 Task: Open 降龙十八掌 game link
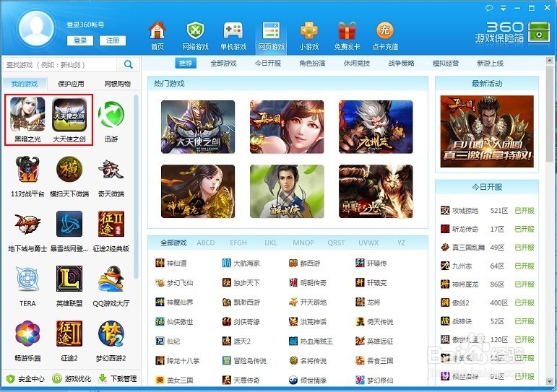[177, 361]
